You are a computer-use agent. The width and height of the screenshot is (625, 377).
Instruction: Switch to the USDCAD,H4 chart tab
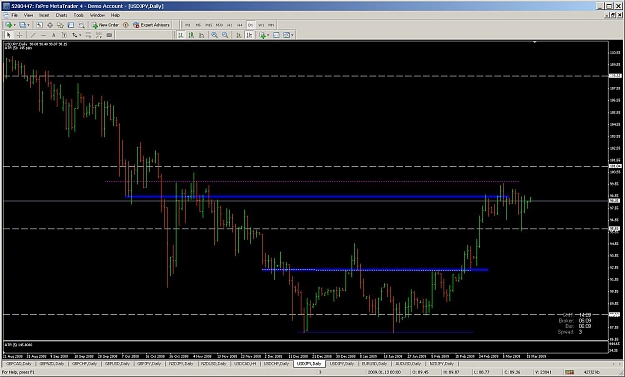pos(245,364)
